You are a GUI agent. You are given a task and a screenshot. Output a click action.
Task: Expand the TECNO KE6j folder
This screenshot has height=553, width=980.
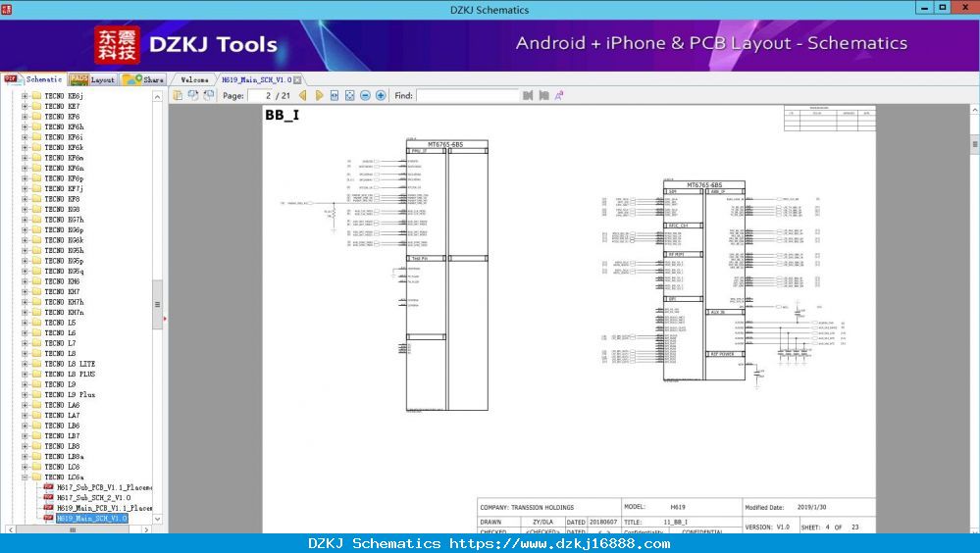25,96
